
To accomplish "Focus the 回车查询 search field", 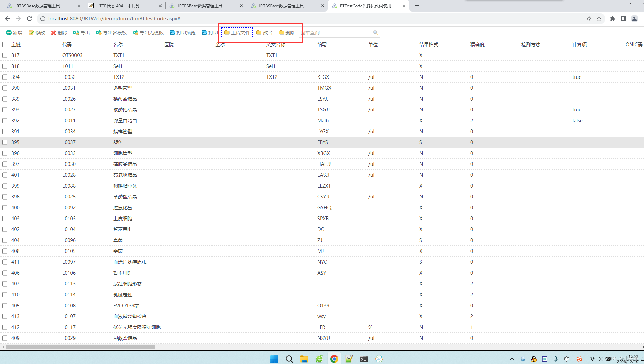I will click(x=336, y=33).
